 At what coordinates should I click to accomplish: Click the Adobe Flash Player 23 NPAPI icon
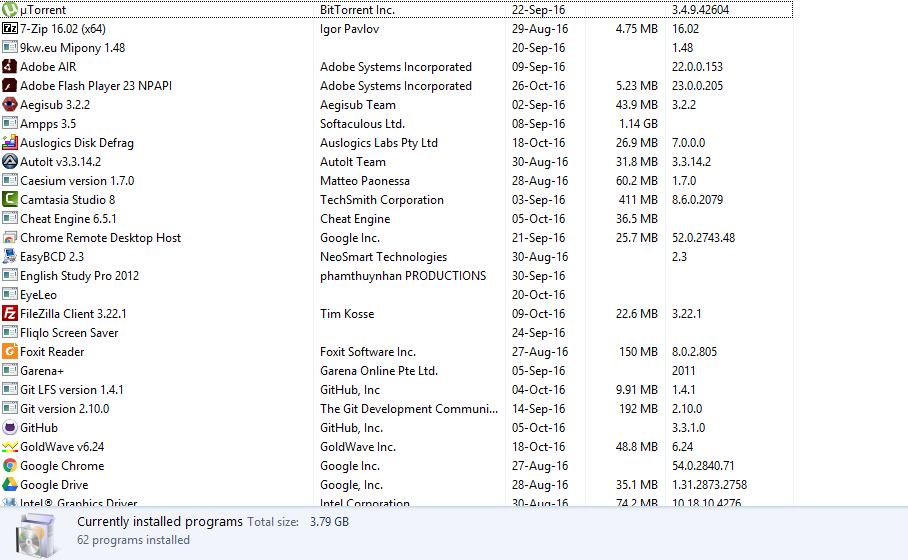coord(10,86)
